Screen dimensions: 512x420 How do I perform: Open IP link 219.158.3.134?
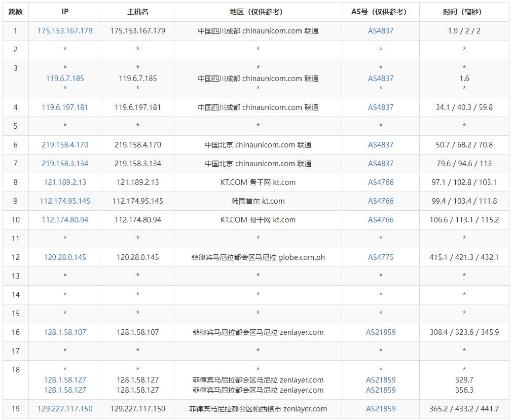tap(65, 164)
